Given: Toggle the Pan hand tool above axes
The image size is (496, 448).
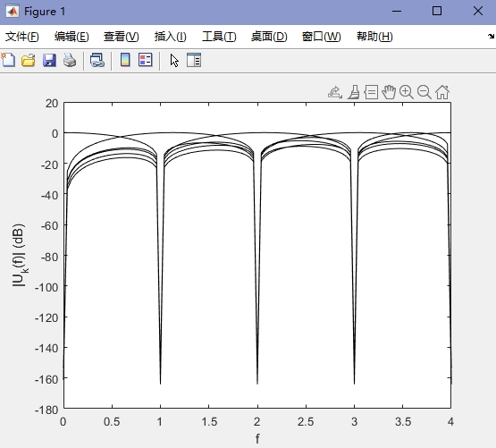Looking at the screenshot, I should tap(389, 92).
